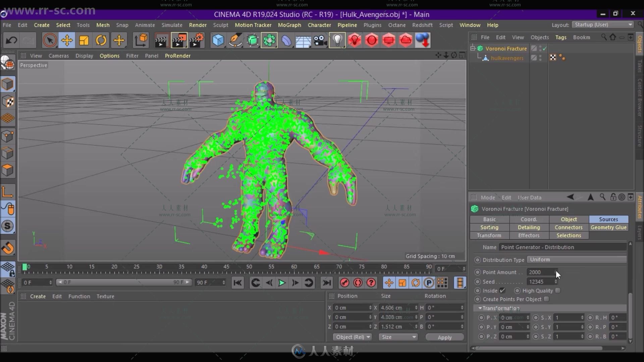The image size is (644, 362).
Task: Switch to the Geometry Glue tab
Action: coord(608,227)
